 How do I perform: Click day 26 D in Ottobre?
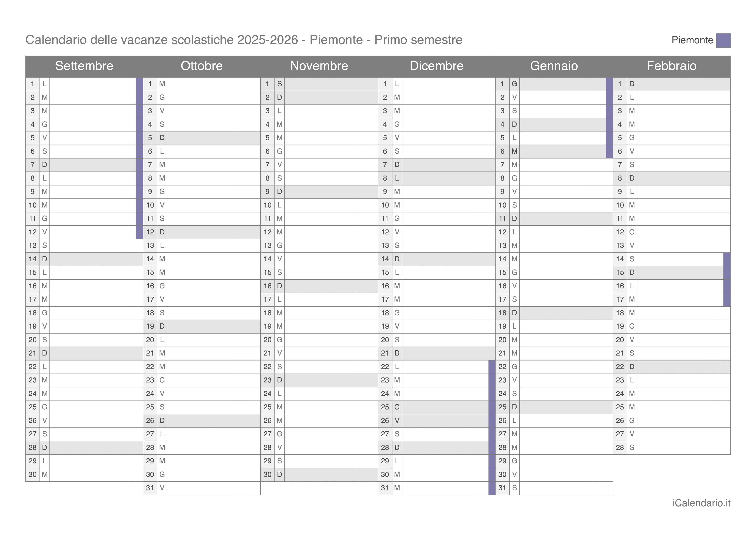201,421
